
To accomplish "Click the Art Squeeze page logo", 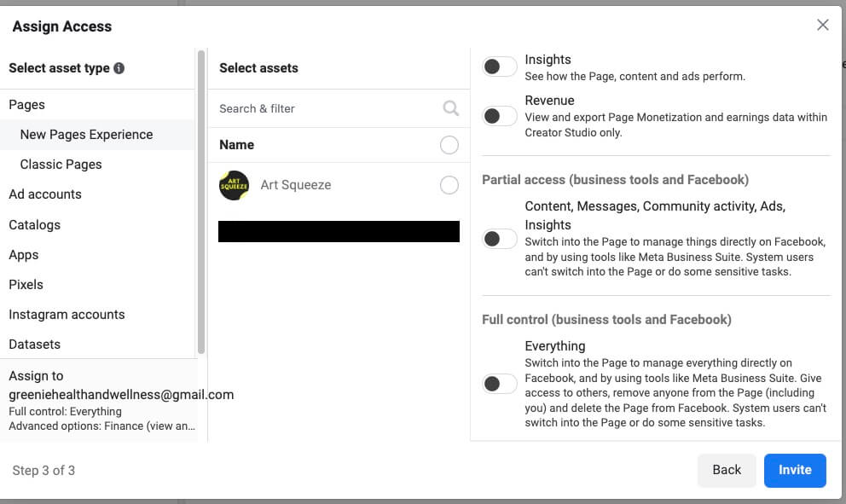I will [234, 185].
